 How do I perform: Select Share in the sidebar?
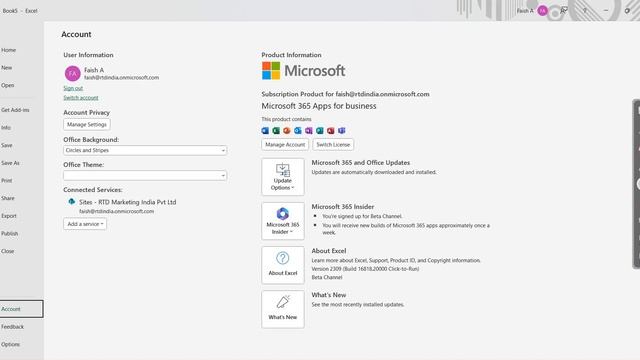tap(8, 198)
